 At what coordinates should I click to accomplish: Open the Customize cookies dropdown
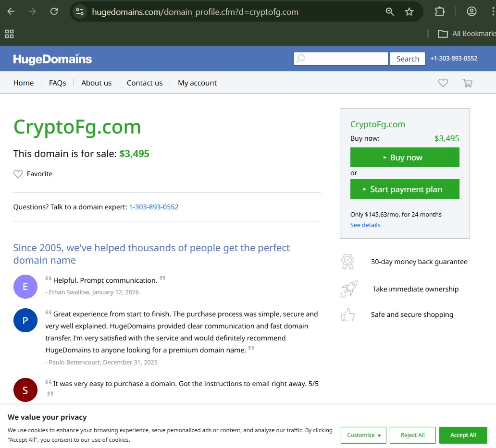point(363,435)
